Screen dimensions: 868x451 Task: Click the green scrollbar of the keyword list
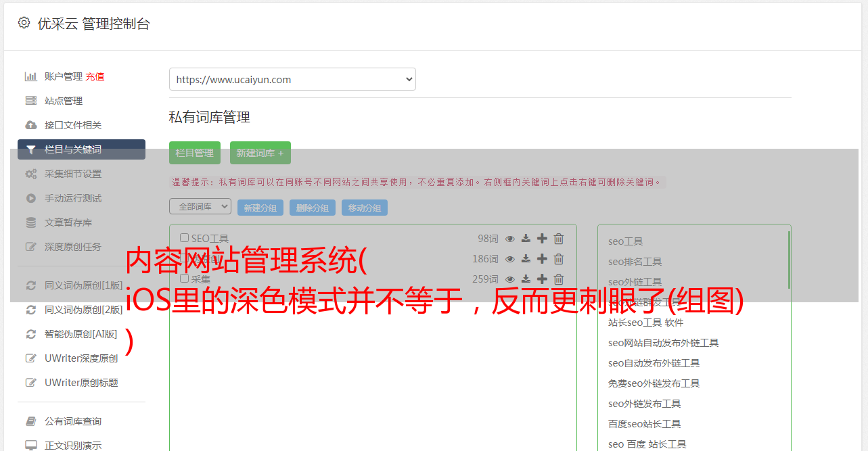click(x=789, y=260)
